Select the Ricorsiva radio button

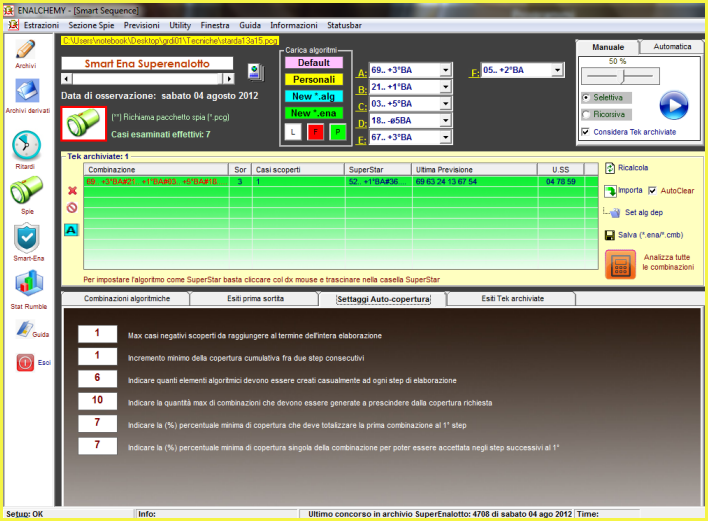[x=586, y=114]
